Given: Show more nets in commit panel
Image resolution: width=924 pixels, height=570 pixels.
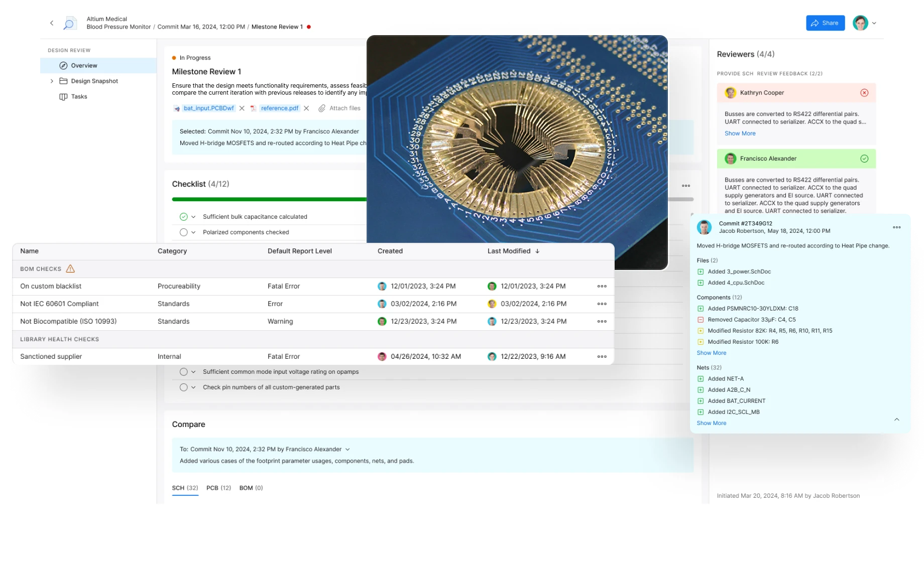Looking at the screenshot, I should pos(711,423).
